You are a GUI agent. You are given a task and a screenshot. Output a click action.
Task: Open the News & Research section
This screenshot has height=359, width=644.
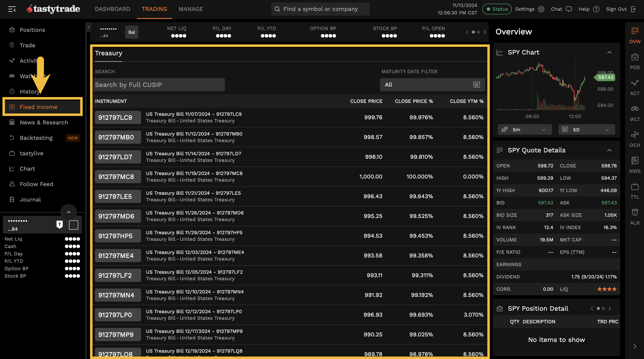(x=44, y=122)
